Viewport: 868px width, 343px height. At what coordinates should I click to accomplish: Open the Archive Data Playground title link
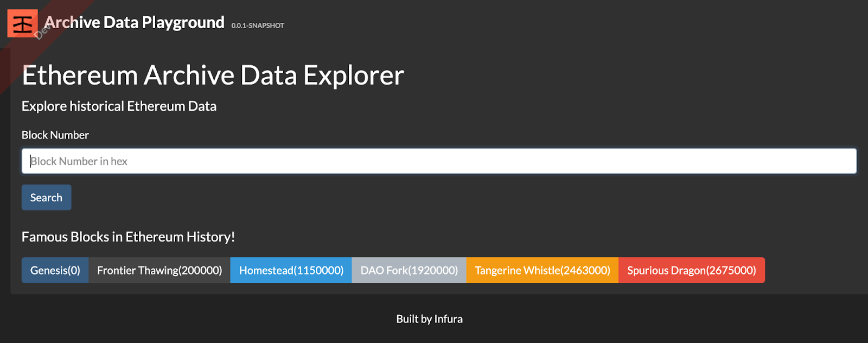(135, 22)
